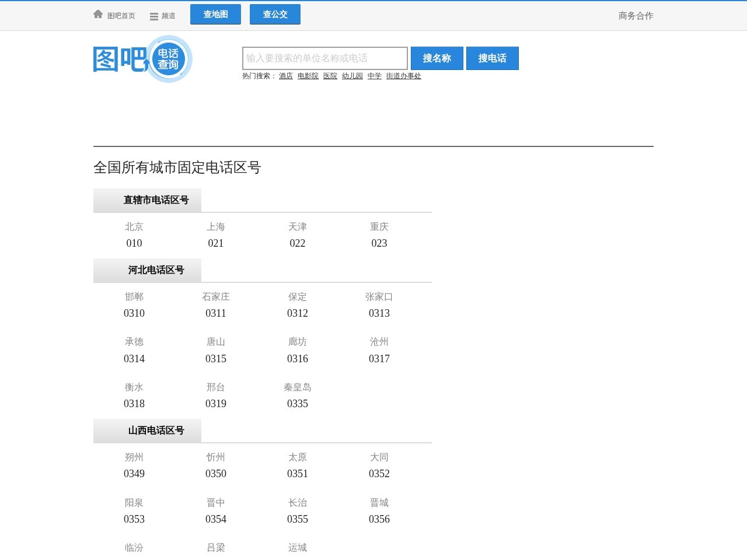
Task: Click the 搜名称 search button
Action: coord(437,58)
